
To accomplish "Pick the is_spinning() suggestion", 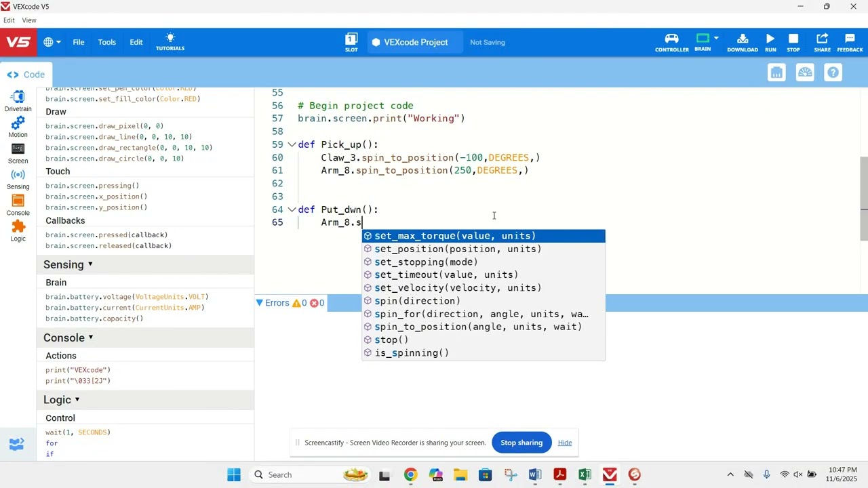I will 484,353.
